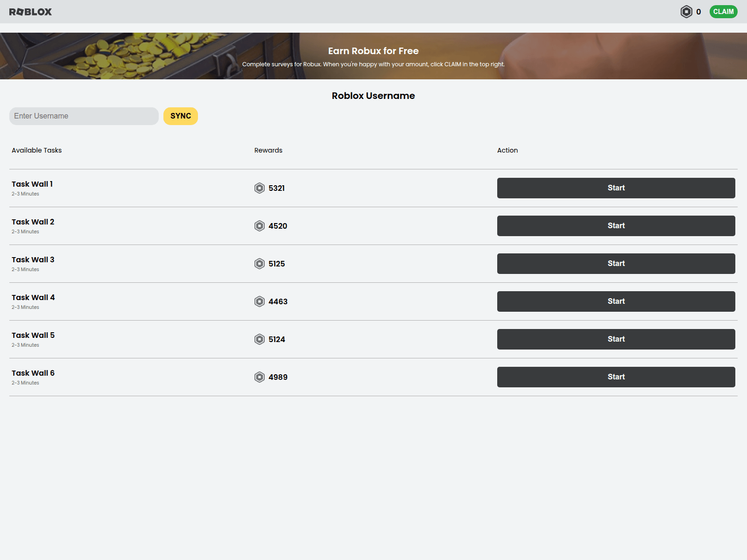Image resolution: width=747 pixels, height=560 pixels.
Task: Click the Task Wall 5 title
Action: (33, 336)
